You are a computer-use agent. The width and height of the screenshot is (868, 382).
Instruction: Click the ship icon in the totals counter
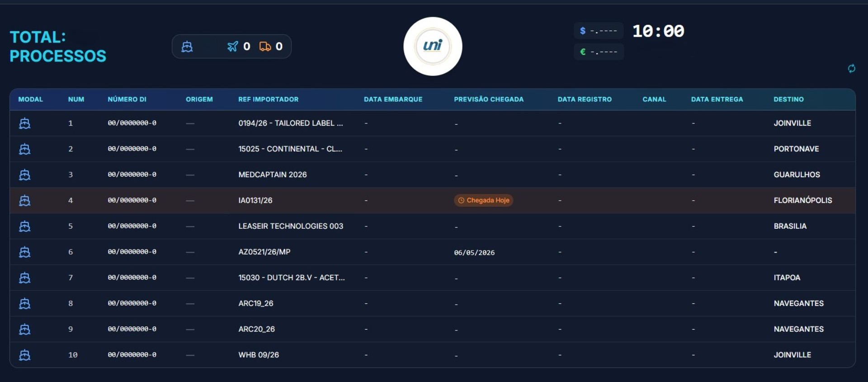(x=187, y=47)
